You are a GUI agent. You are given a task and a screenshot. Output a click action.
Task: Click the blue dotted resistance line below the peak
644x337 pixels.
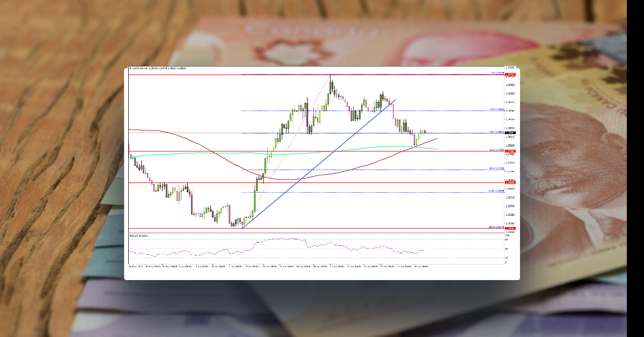pos(322,111)
